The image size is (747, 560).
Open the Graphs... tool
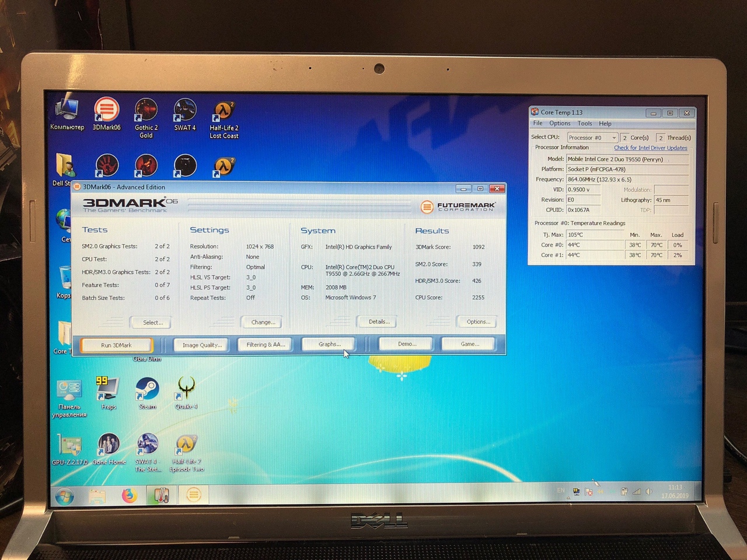coord(329,344)
